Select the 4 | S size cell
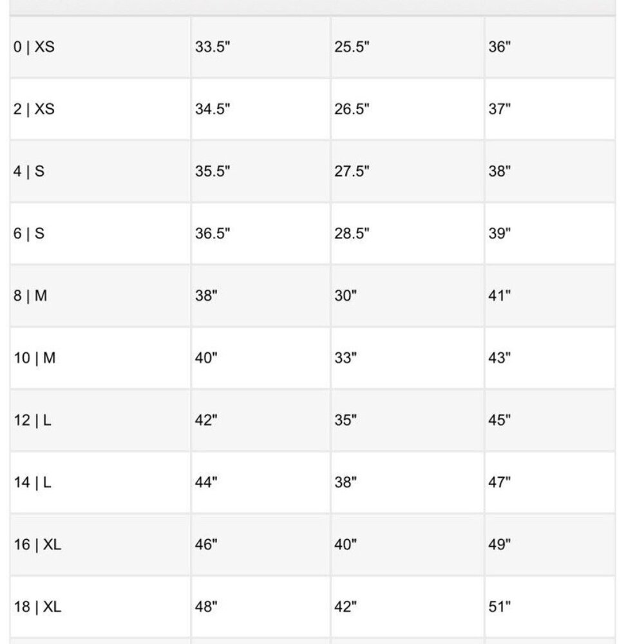The image size is (644, 644). (100, 171)
